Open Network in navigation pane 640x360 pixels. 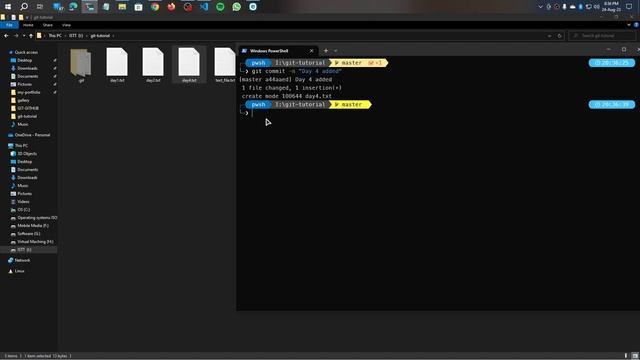pyautogui.click(x=22, y=260)
